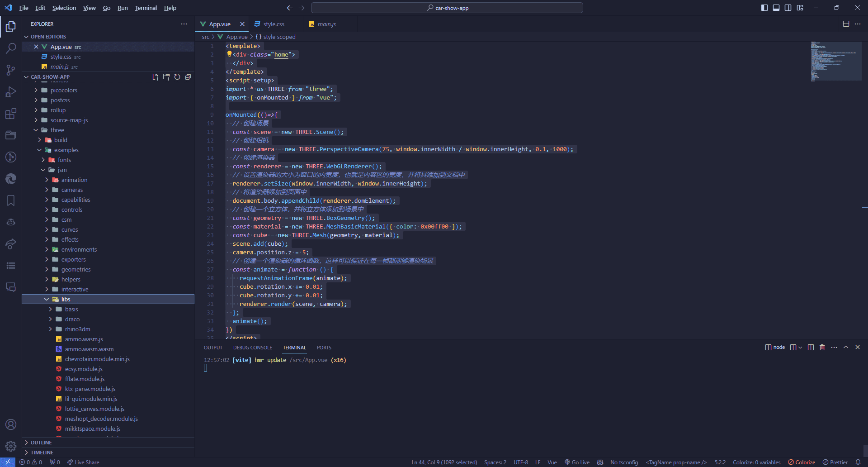Open the File menu
This screenshot has width=868, height=467.
[24, 8]
